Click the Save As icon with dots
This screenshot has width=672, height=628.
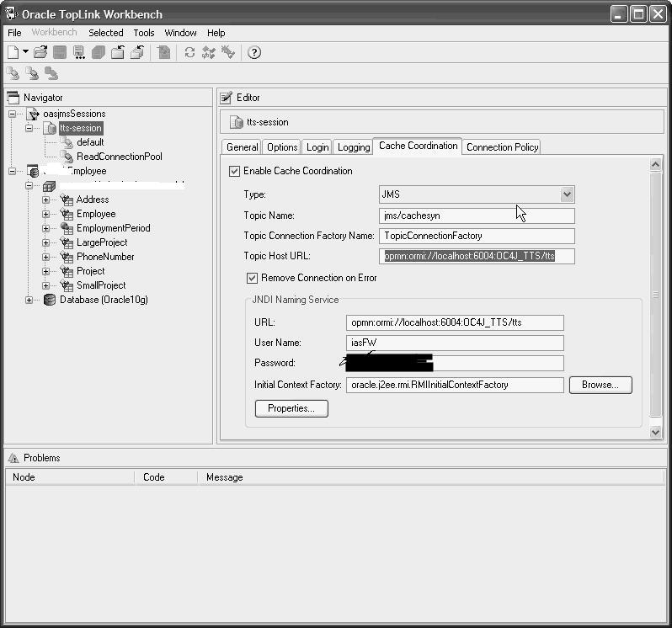tap(79, 53)
